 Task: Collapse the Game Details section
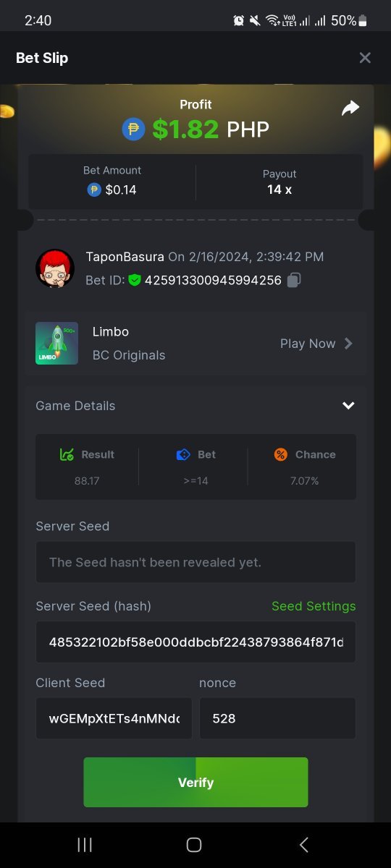pyautogui.click(x=348, y=406)
